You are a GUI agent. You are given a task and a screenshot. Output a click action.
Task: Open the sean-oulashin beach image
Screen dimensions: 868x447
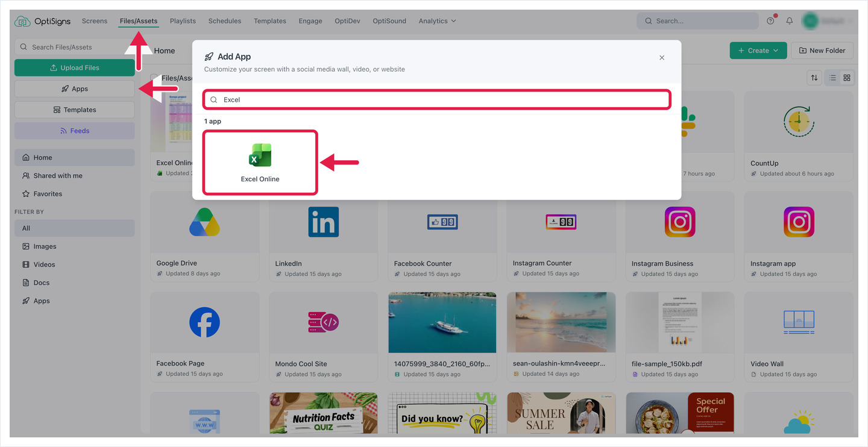pos(561,323)
